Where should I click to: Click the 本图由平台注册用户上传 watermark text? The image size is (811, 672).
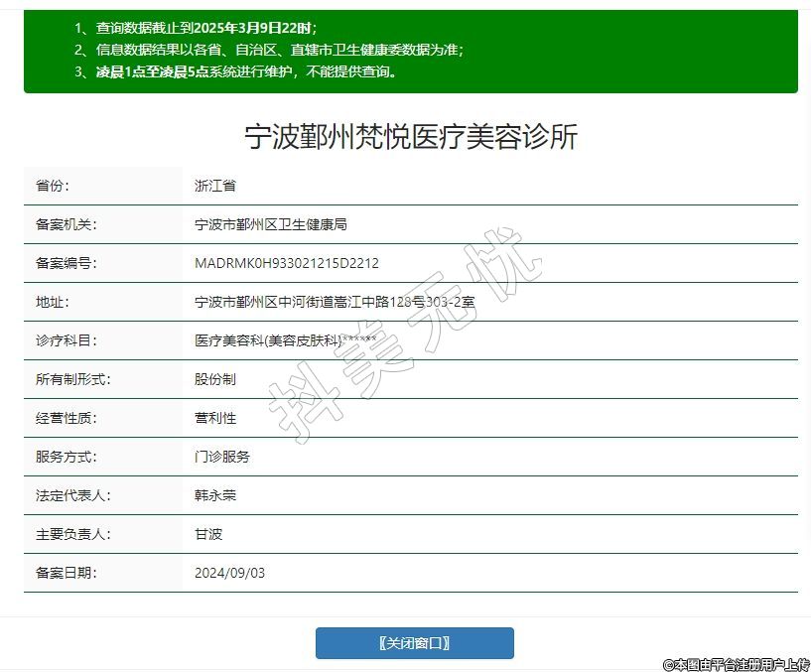736,664
